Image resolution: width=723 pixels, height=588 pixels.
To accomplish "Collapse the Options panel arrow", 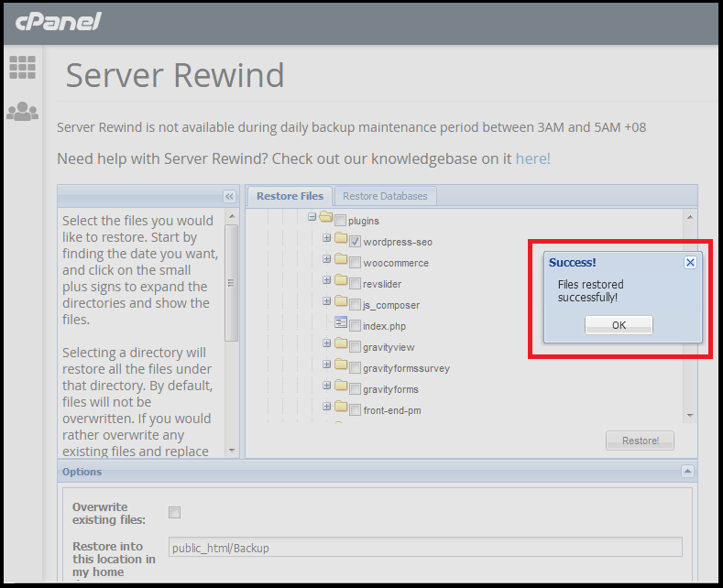I will click(687, 472).
